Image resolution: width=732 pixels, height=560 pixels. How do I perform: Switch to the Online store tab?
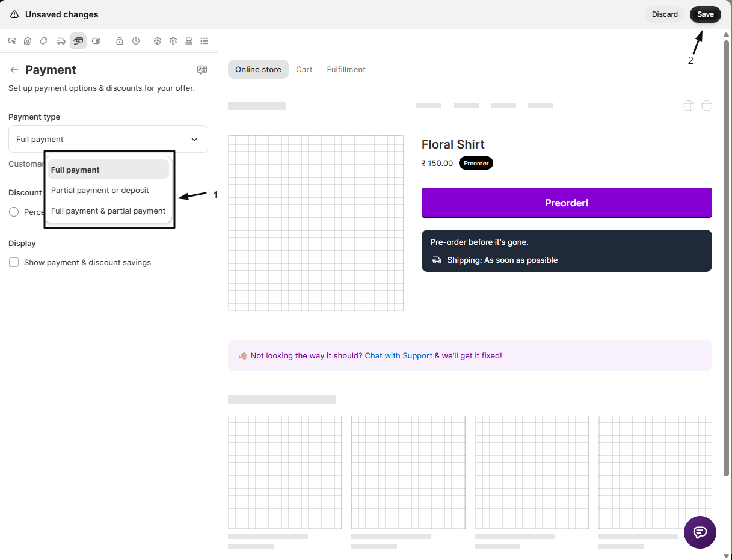(258, 69)
